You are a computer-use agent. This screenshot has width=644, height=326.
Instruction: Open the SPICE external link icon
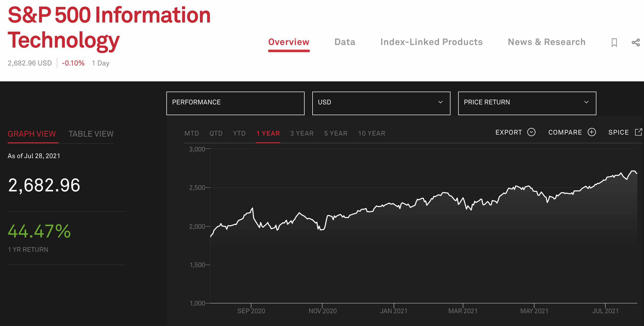coord(638,132)
